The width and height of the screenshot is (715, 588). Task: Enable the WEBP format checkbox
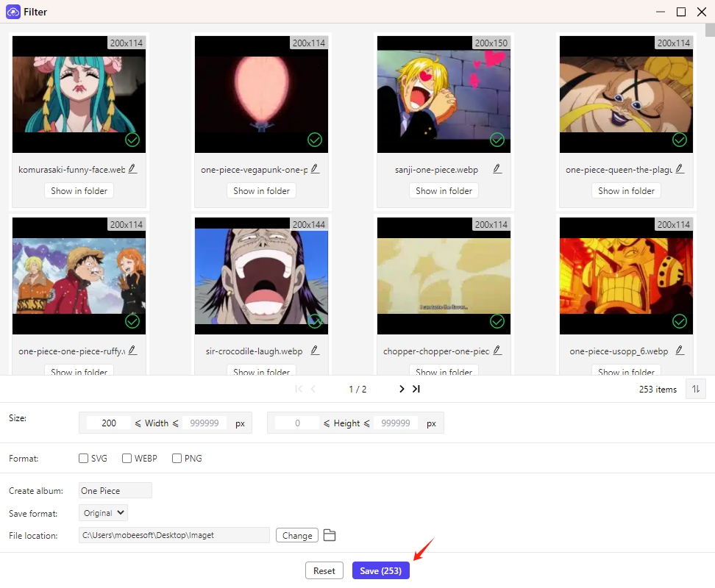[127, 459]
